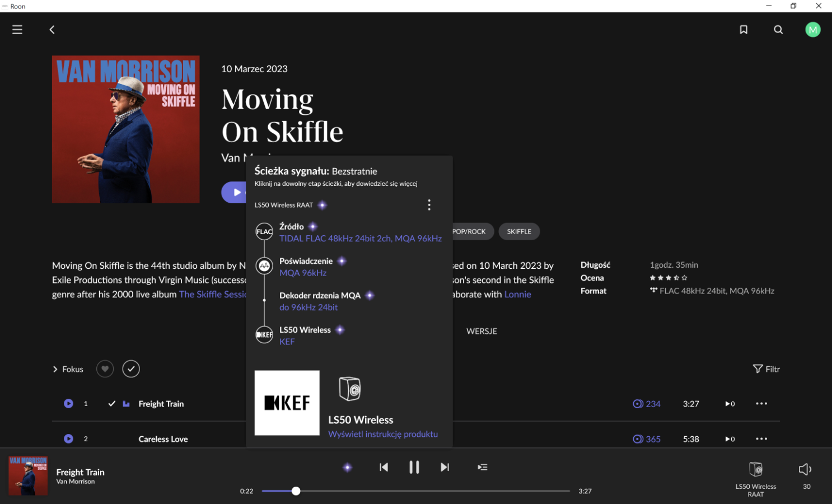
Task: Click Freight Train track title
Action: pos(161,404)
